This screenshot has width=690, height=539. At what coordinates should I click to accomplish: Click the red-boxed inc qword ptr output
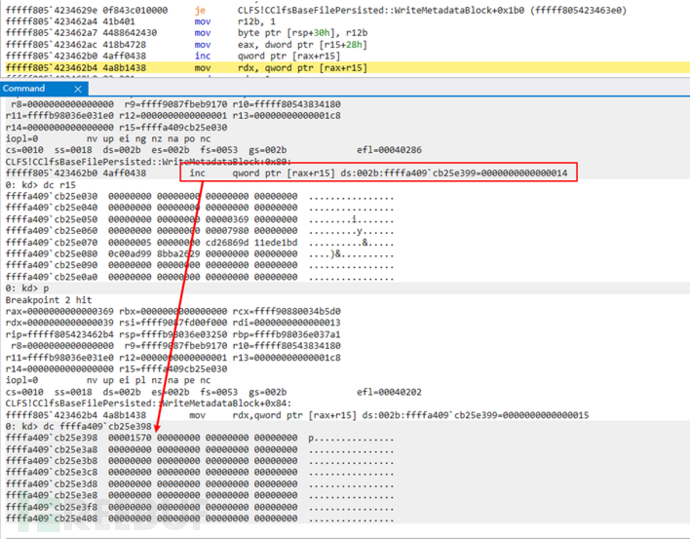(378, 173)
